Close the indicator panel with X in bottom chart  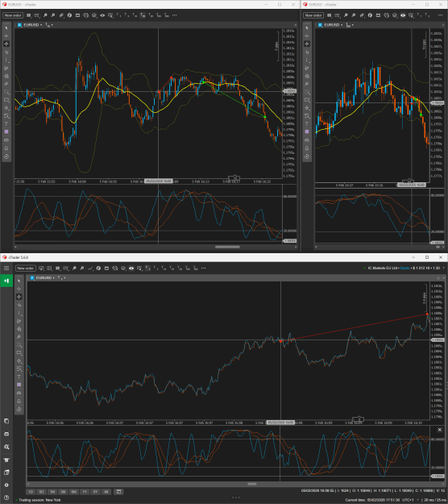(x=440, y=430)
